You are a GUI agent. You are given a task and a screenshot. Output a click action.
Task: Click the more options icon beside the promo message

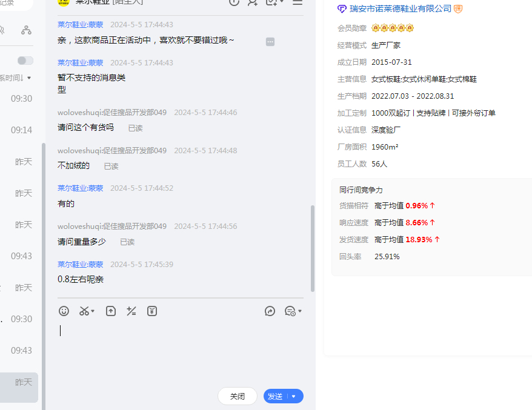point(270,42)
